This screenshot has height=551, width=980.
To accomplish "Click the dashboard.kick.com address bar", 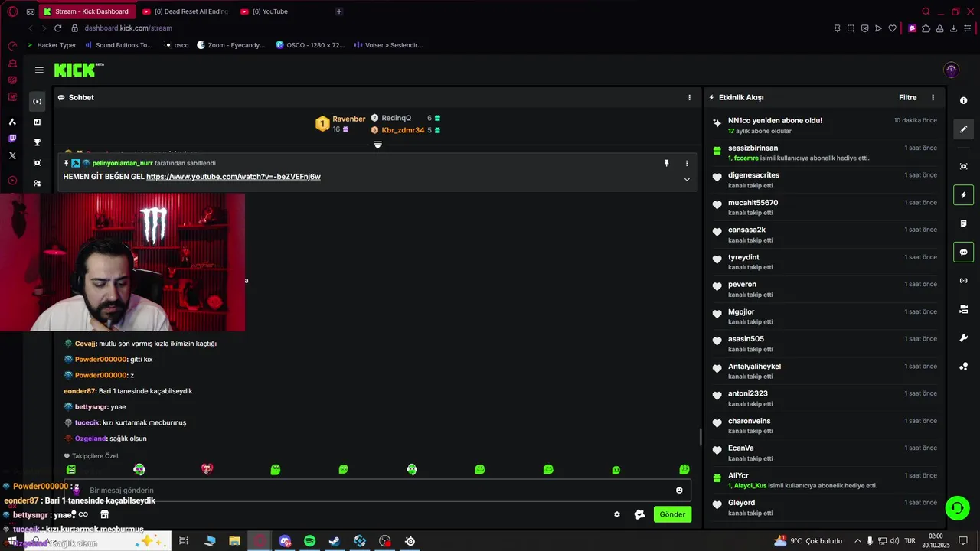I will [x=129, y=28].
